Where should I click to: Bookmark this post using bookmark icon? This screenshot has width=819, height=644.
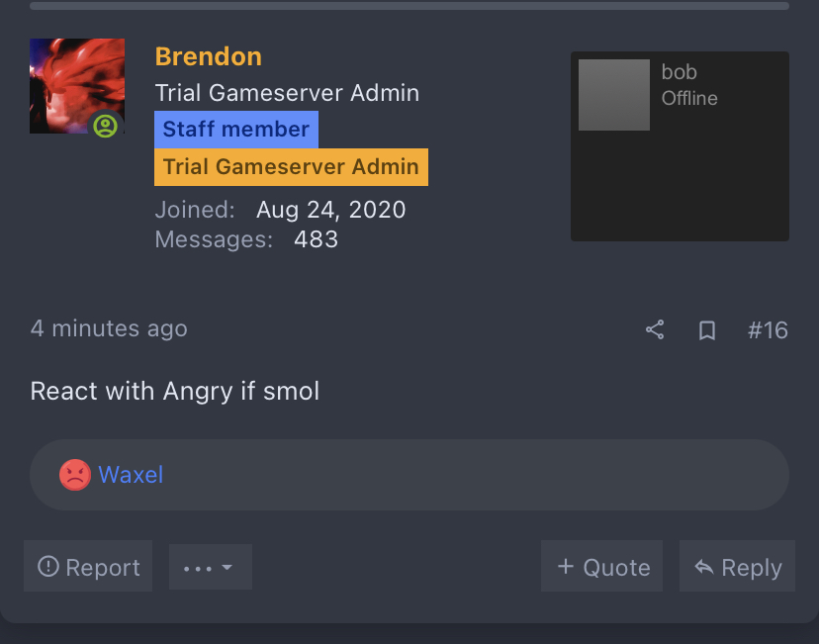[707, 330]
